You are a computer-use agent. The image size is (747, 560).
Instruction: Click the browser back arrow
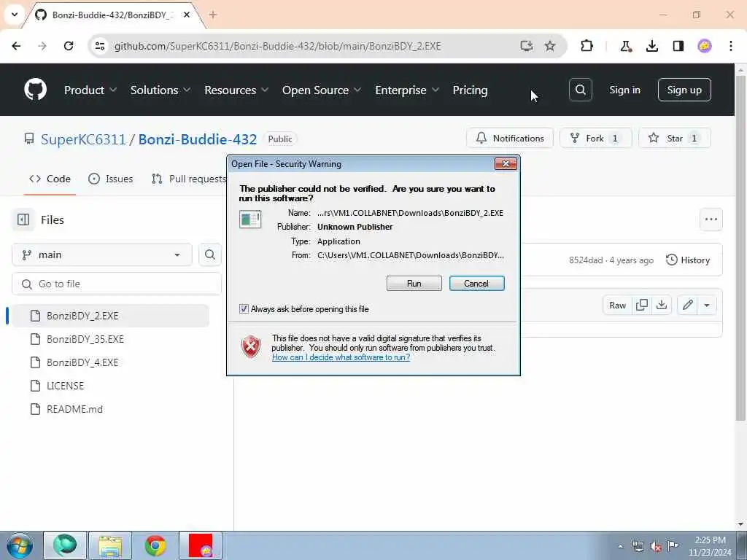point(16,46)
